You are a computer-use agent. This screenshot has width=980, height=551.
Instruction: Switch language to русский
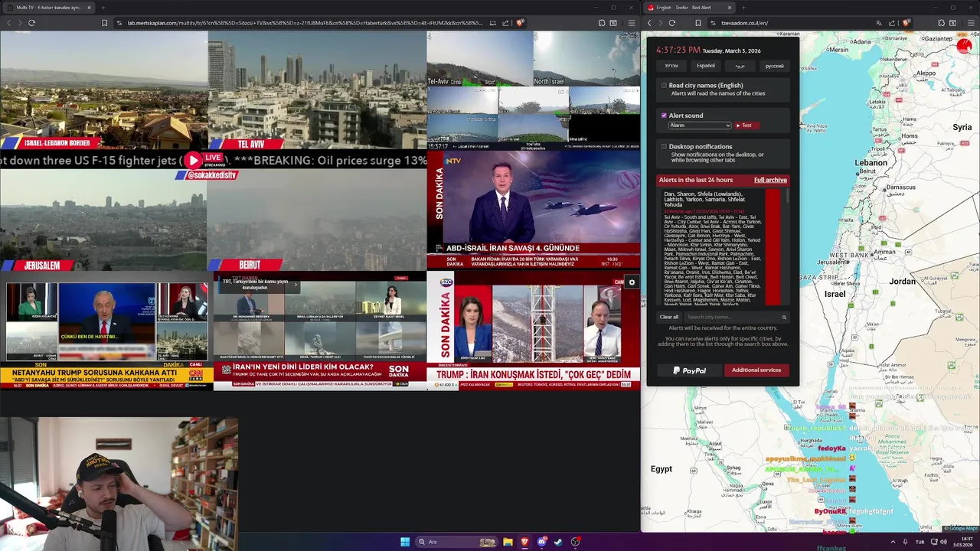(774, 66)
